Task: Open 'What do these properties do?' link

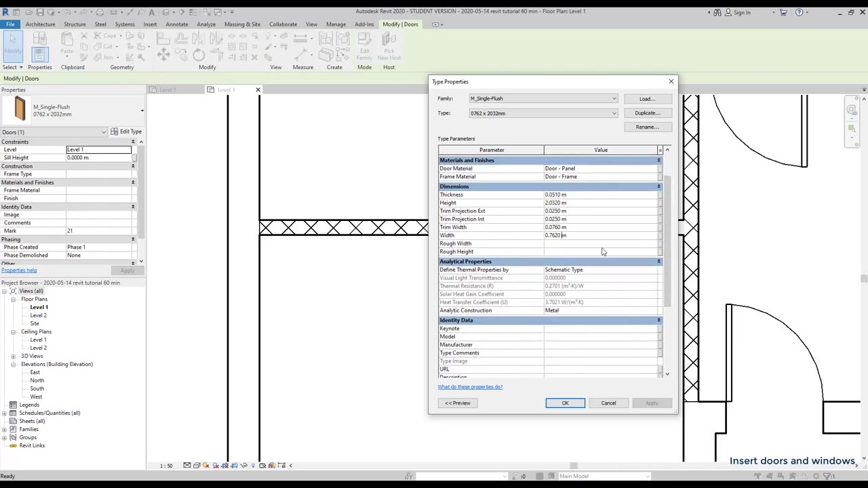Action: pyautogui.click(x=470, y=387)
